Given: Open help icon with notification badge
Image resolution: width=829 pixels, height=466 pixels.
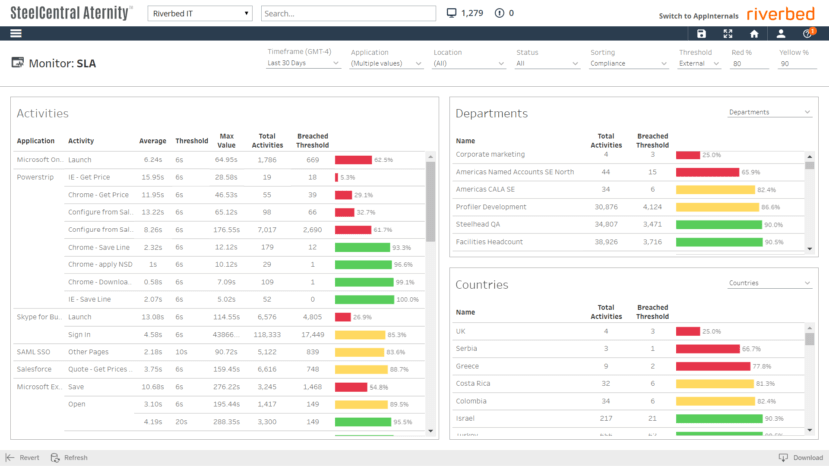Looking at the screenshot, I should tap(808, 33).
